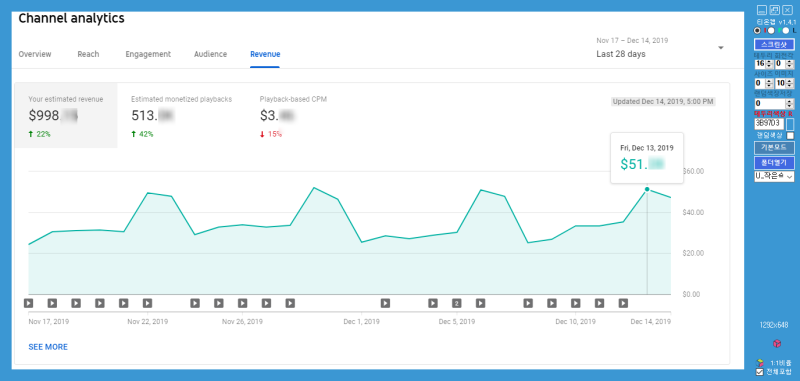Image resolution: width=800 pixels, height=381 pixels.
Task: Click the Dec 13 data point on chart
Action: [647, 189]
